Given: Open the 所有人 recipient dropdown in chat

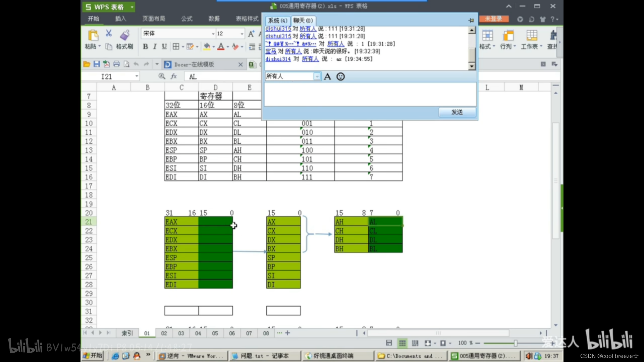Looking at the screenshot, I should point(317,76).
